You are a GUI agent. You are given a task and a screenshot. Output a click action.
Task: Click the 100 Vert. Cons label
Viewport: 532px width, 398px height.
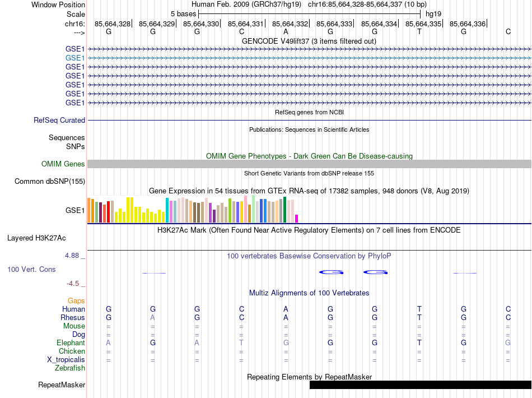31,269
